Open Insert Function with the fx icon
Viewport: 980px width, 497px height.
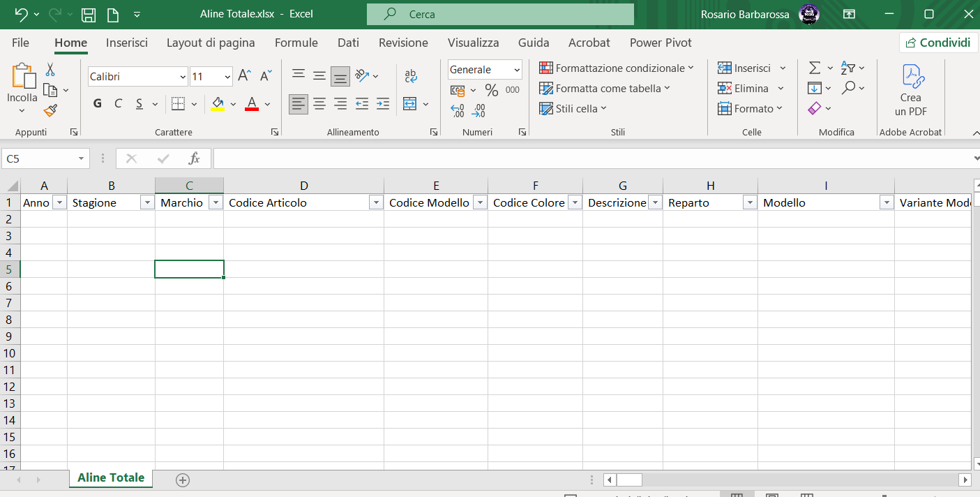tap(195, 158)
